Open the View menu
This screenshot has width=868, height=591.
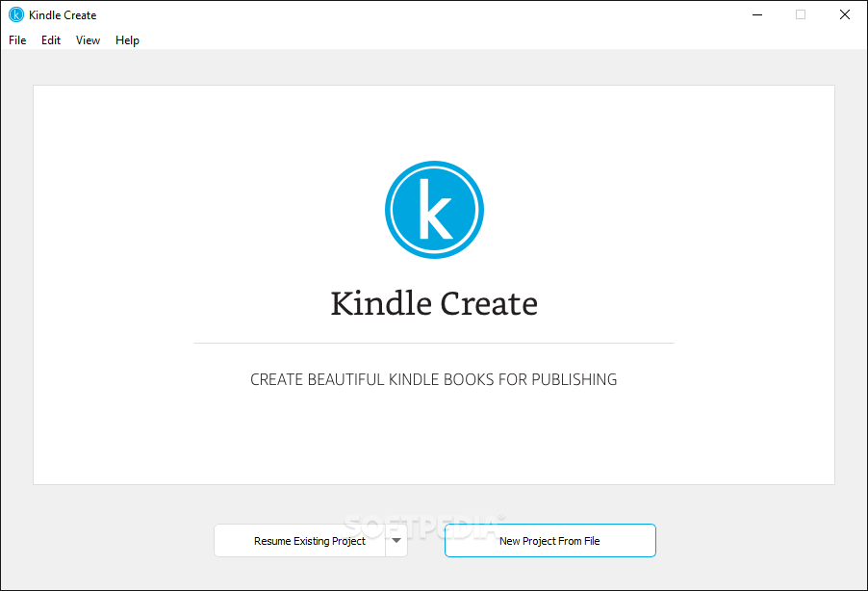(88, 40)
